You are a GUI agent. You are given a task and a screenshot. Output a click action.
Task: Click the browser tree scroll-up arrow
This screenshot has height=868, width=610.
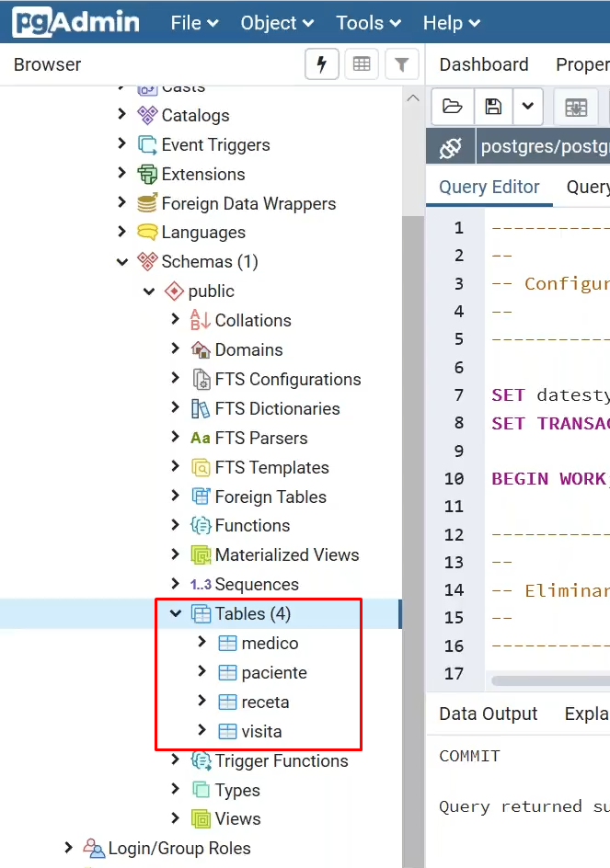click(x=413, y=98)
